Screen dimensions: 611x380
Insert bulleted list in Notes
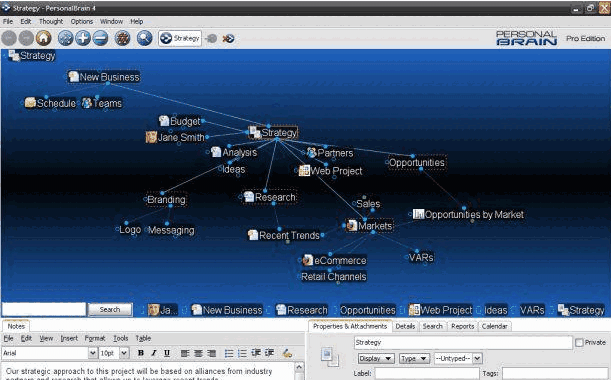[x=229, y=353]
